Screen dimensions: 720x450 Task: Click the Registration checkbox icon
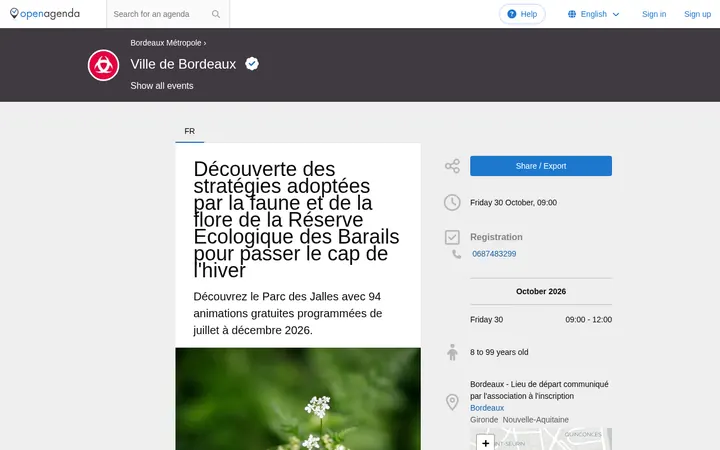point(452,237)
